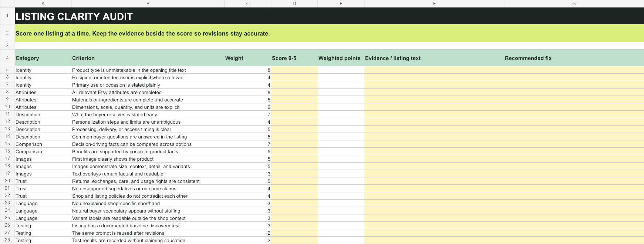Screen dimensions: 644x244
Task: Click 'Listing has a documented baseline discovery test'
Action: tap(126, 225)
